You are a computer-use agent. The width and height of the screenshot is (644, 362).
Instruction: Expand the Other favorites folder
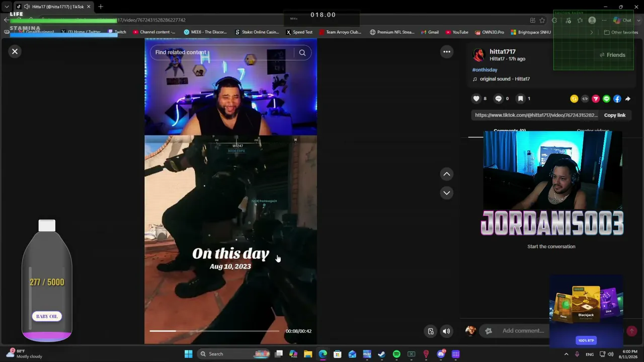coord(621,32)
